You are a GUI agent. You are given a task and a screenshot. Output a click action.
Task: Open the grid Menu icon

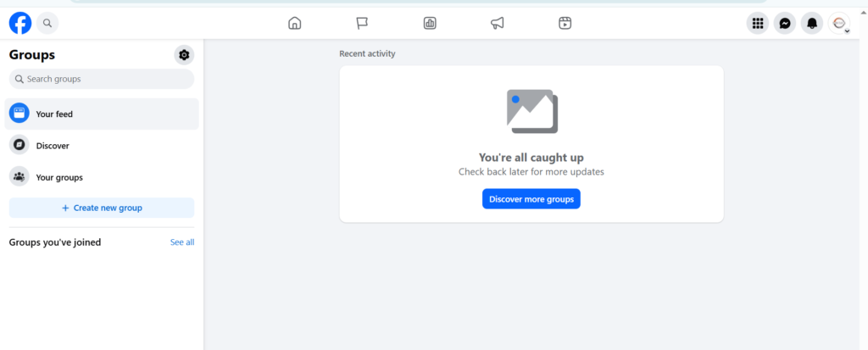[x=758, y=24]
